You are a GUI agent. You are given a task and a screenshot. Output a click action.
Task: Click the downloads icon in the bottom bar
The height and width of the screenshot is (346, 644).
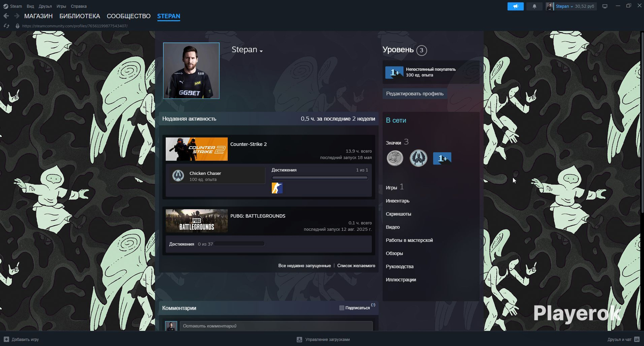pos(300,339)
